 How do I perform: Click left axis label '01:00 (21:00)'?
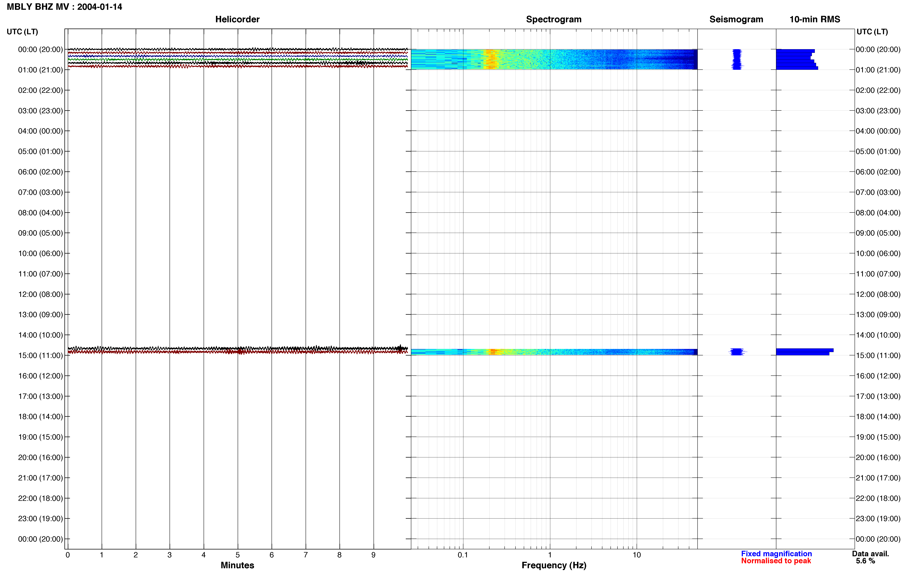click(x=40, y=70)
